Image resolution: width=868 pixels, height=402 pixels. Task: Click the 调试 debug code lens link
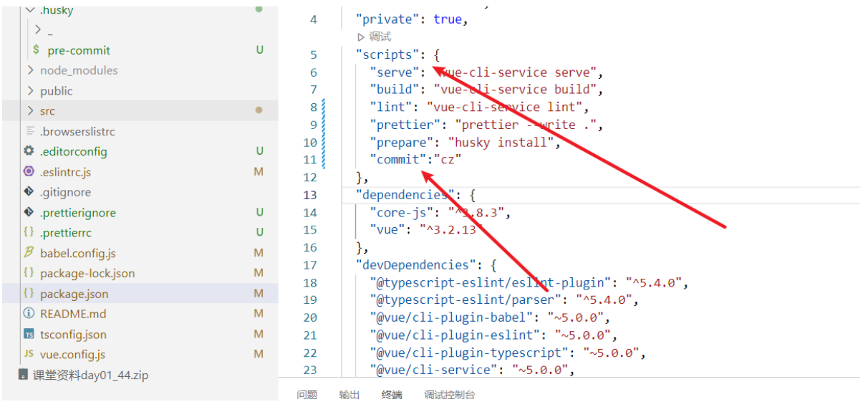click(380, 37)
